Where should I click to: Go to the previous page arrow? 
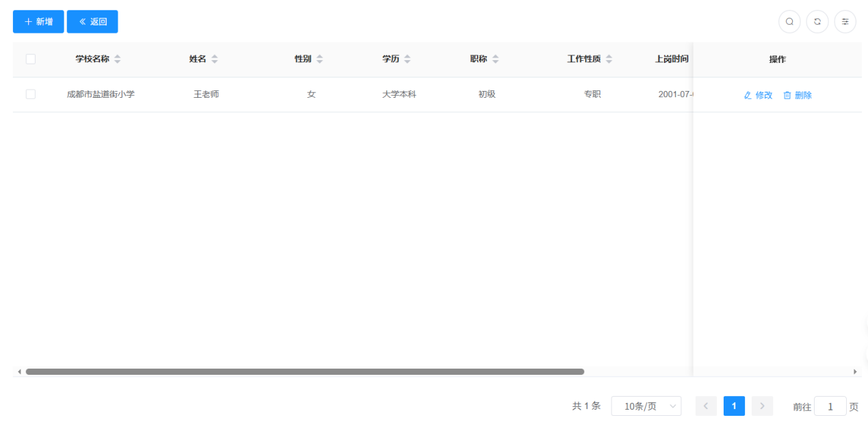[706, 406]
